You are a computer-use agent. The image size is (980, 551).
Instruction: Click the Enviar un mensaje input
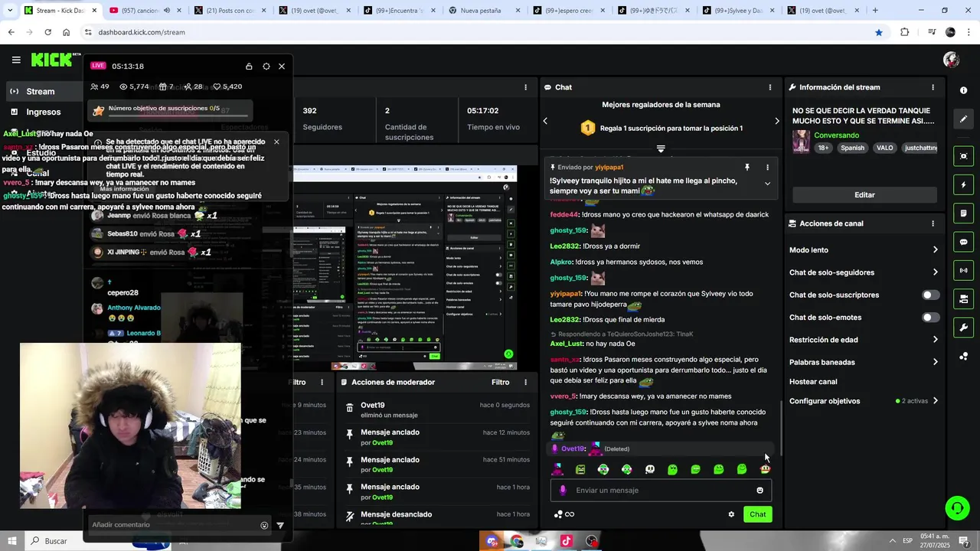pyautogui.click(x=661, y=491)
